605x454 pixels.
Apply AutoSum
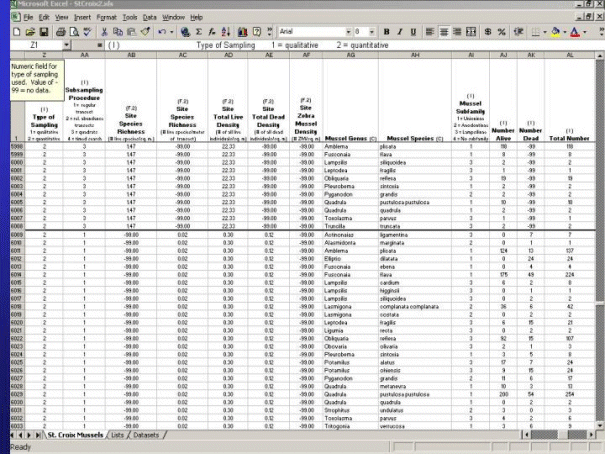coord(199,32)
